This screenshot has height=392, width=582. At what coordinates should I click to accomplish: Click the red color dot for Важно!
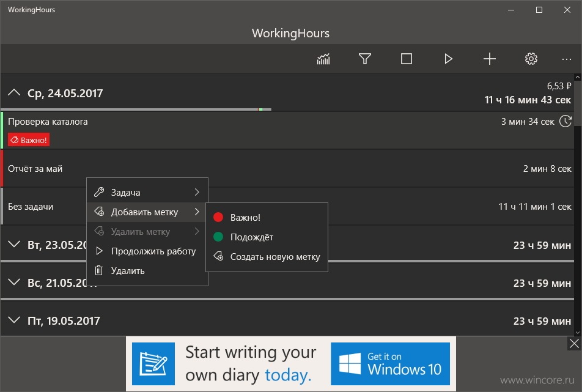coord(218,217)
